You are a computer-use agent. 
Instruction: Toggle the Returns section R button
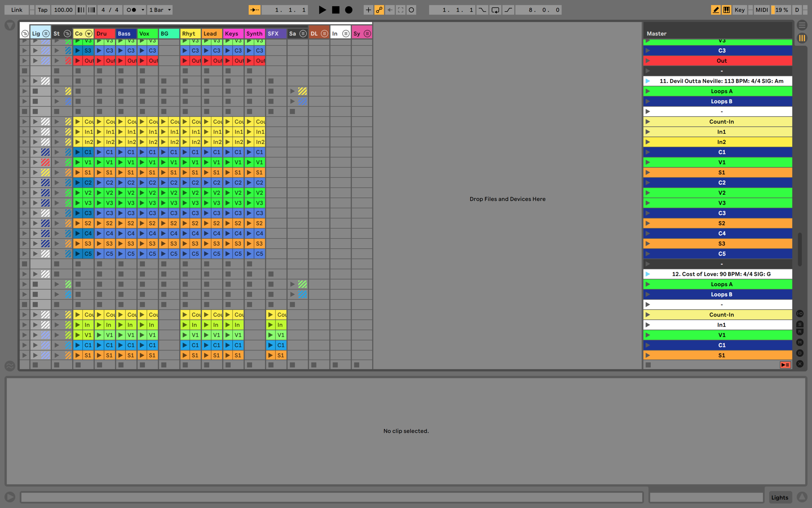click(800, 332)
